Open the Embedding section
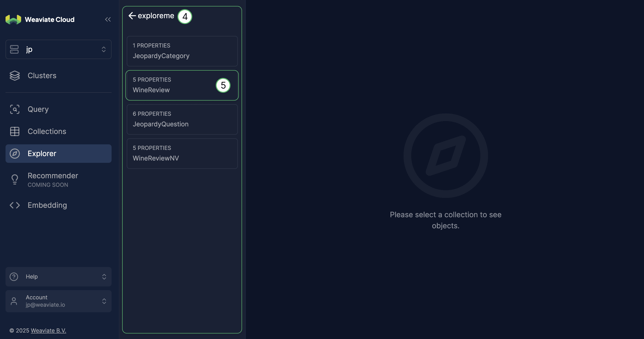Image resolution: width=644 pixels, height=339 pixels. click(59, 205)
